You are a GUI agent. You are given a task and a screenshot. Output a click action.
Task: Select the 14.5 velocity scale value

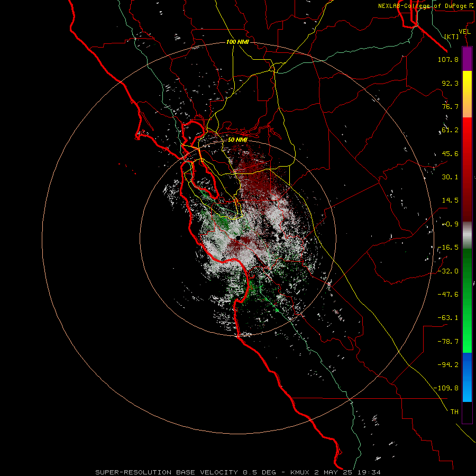[450, 200]
